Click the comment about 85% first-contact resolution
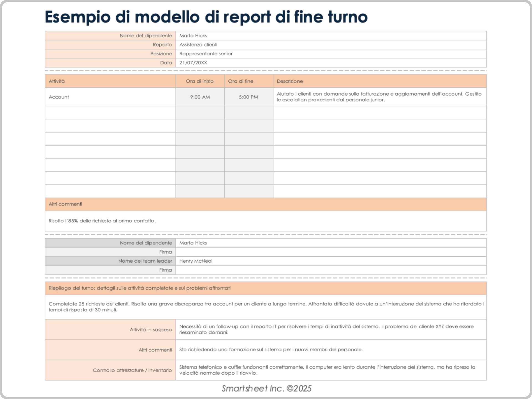The width and height of the screenshot is (532, 399). point(102,221)
